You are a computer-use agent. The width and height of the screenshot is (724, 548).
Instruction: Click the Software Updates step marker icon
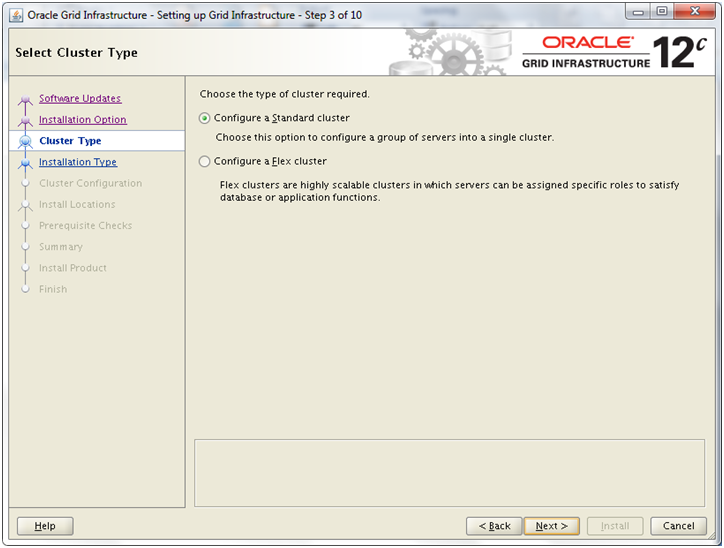click(25, 99)
